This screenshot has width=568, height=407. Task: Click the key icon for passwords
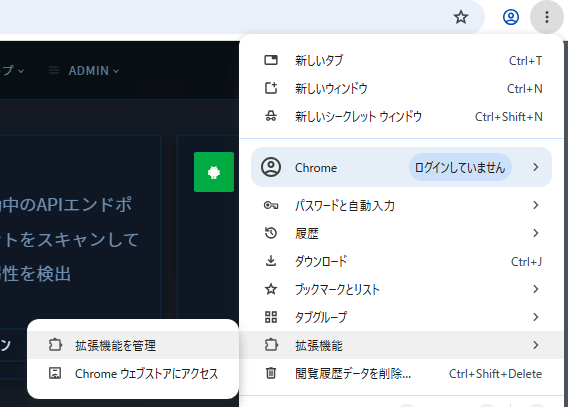click(271, 206)
